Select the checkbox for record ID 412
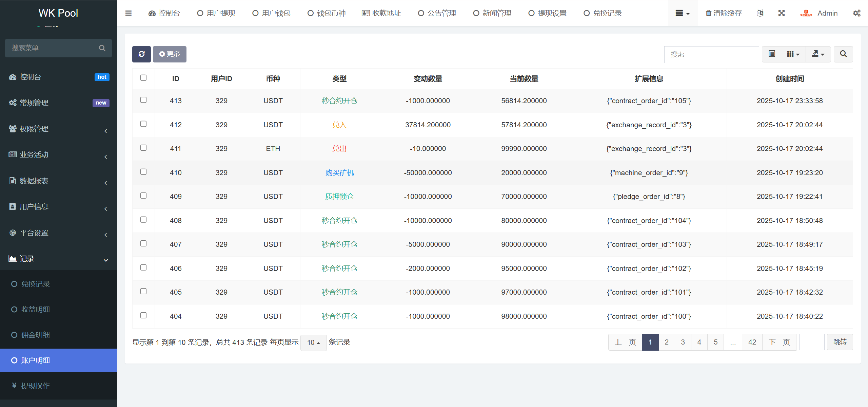This screenshot has height=407, width=868. [143, 124]
